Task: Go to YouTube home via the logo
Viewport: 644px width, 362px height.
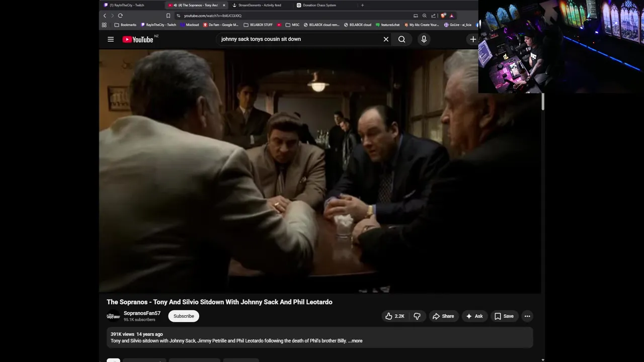Action: click(137, 39)
